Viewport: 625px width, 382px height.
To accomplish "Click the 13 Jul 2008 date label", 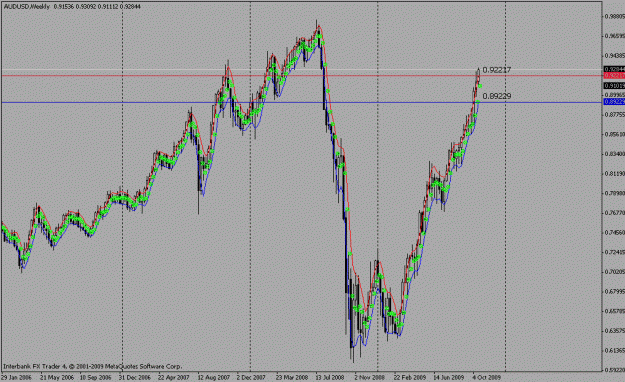I will (x=330, y=377).
